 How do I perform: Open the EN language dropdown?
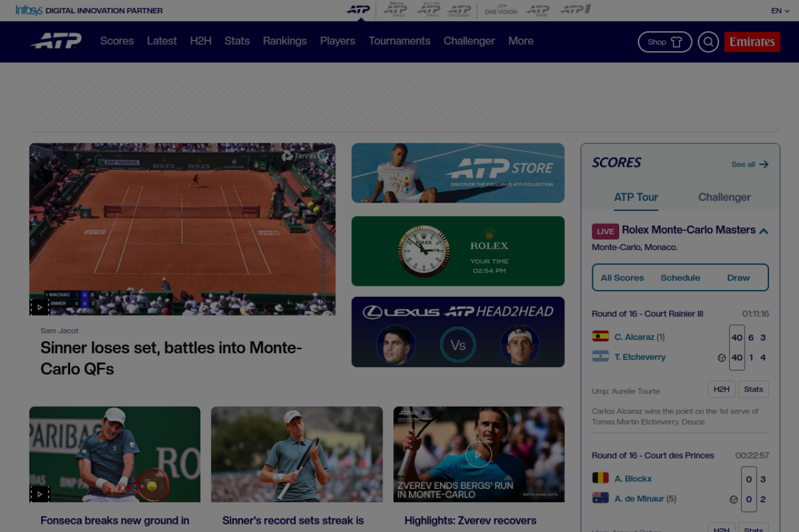780,11
